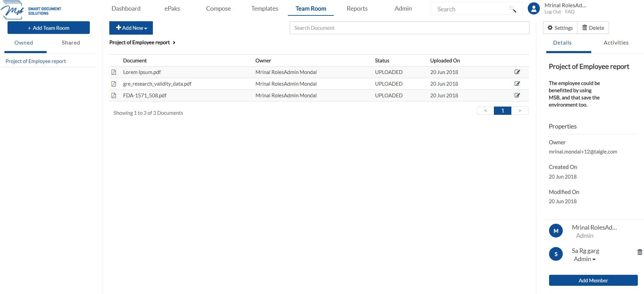Open the Reports menu
This screenshot has height=294, width=644.
[x=357, y=9]
